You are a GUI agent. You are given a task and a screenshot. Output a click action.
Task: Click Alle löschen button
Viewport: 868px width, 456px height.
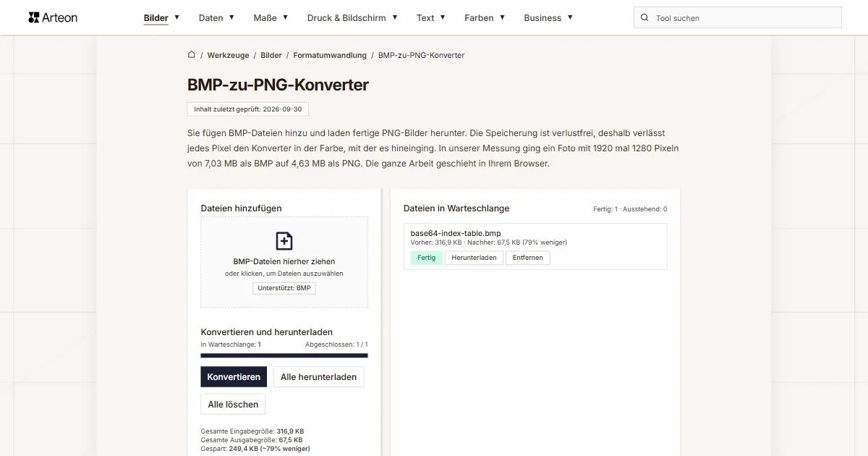[233, 404]
